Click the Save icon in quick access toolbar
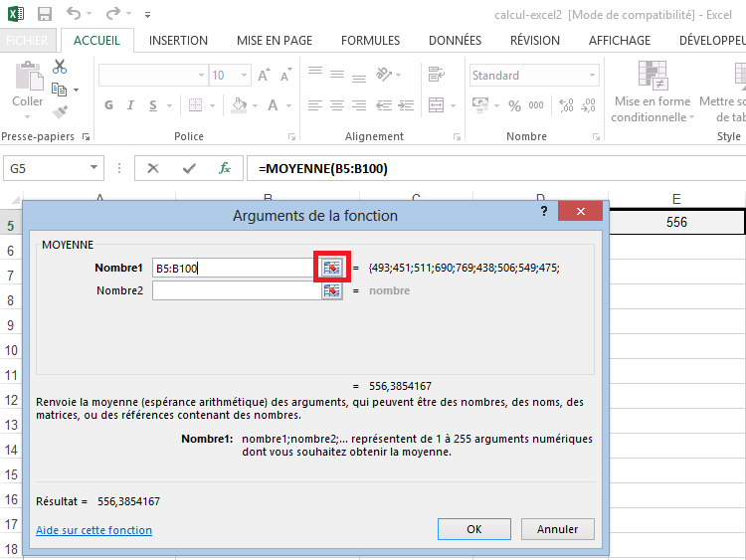The height and width of the screenshot is (560, 746). pyautogui.click(x=44, y=14)
